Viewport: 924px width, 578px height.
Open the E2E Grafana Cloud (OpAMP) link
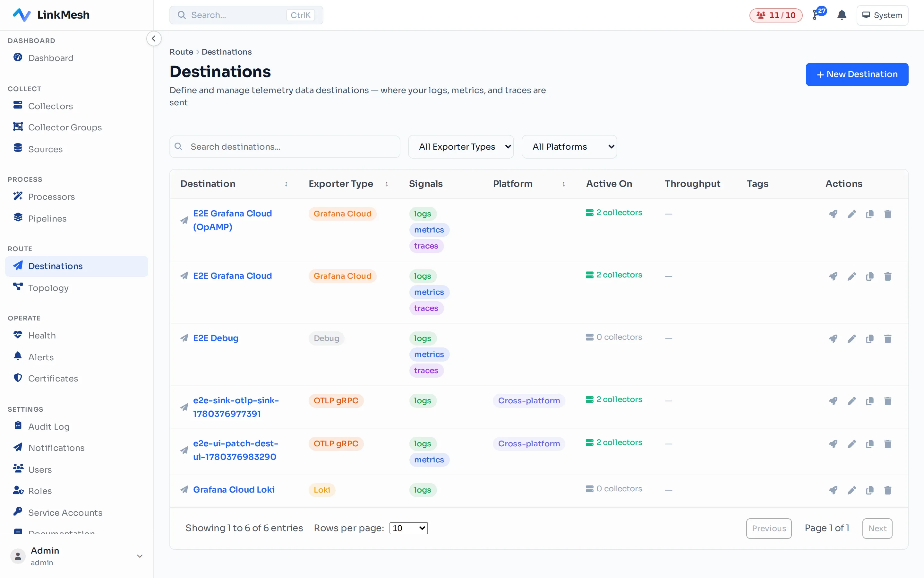(232, 220)
